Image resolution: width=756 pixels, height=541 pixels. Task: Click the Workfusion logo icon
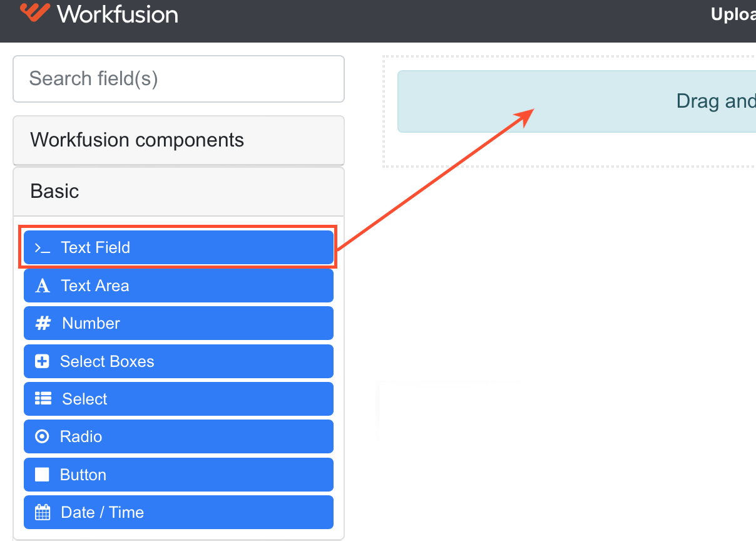(34, 13)
